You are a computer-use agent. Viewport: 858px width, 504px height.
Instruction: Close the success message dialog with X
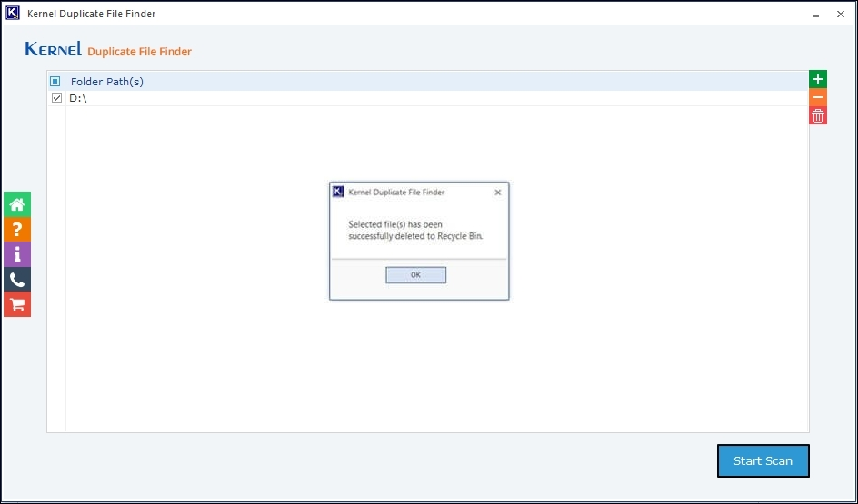(x=497, y=193)
